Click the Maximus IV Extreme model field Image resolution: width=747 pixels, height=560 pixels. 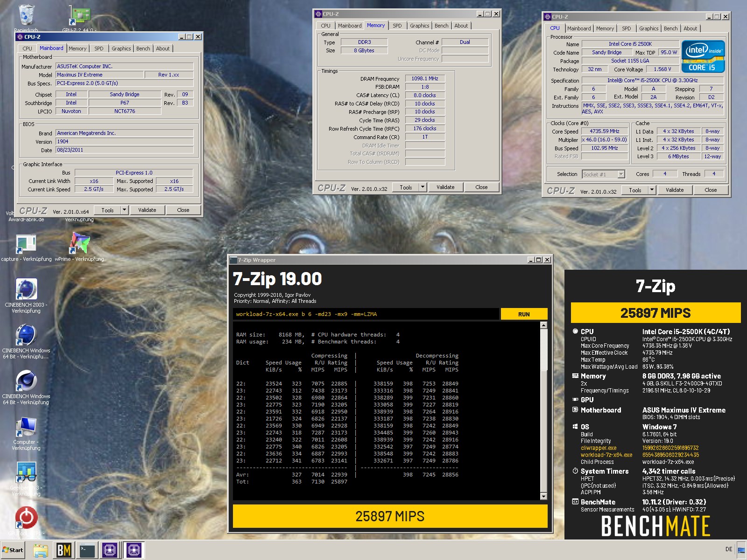click(99, 75)
